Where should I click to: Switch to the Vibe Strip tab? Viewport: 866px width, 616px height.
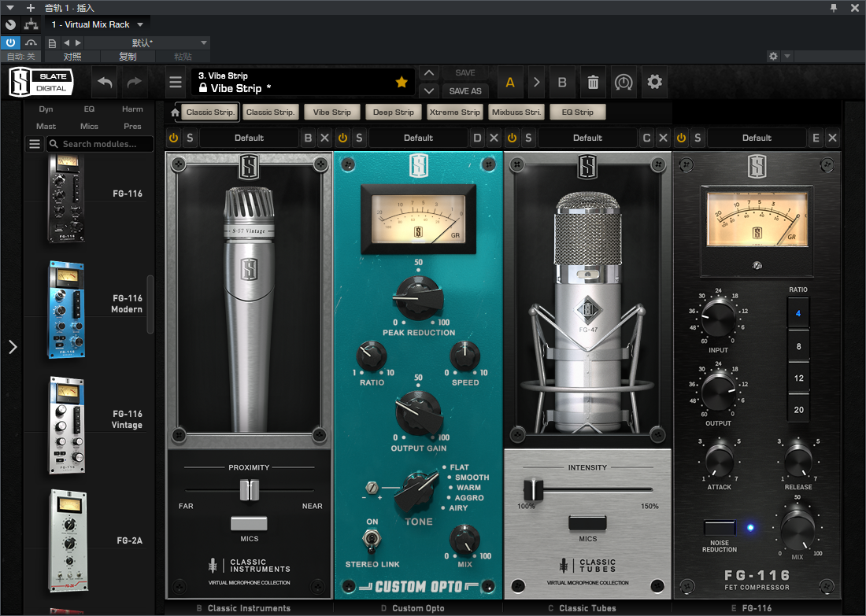[x=332, y=112]
